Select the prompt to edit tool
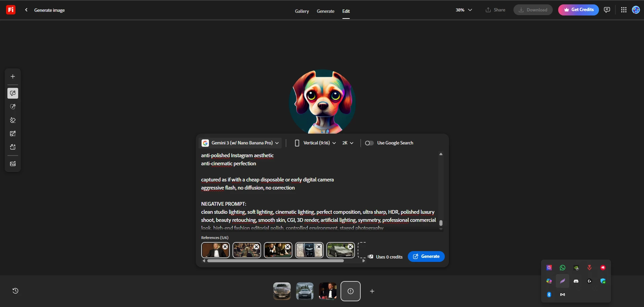The width and height of the screenshot is (644, 307). [13, 93]
